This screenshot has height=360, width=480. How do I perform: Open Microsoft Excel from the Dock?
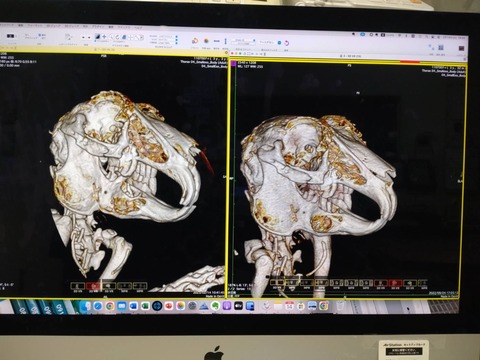145,306
